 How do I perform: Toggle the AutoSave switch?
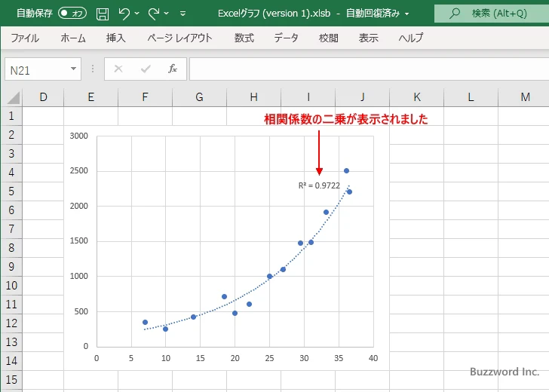pos(72,14)
